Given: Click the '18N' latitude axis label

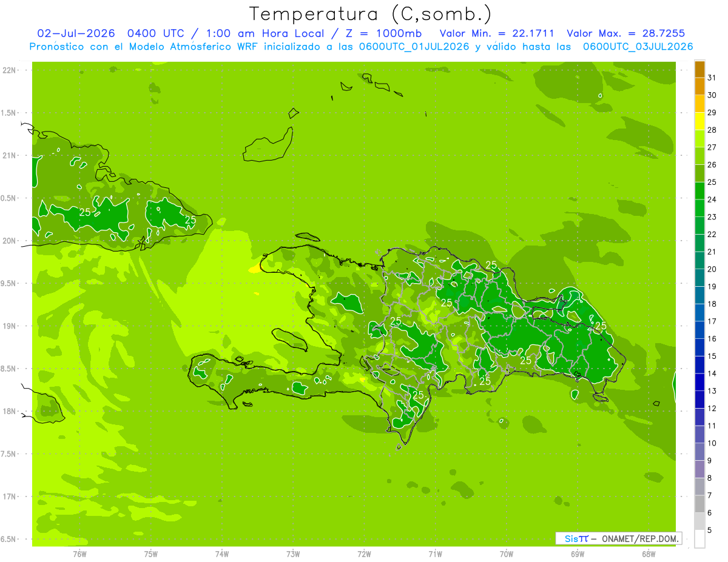Looking at the screenshot, I should (10, 411).
